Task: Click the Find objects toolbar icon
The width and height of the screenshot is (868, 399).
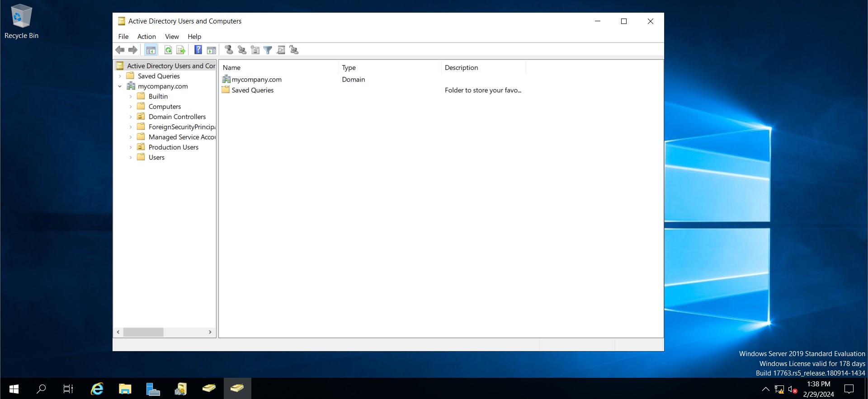Action: click(x=281, y=50)
